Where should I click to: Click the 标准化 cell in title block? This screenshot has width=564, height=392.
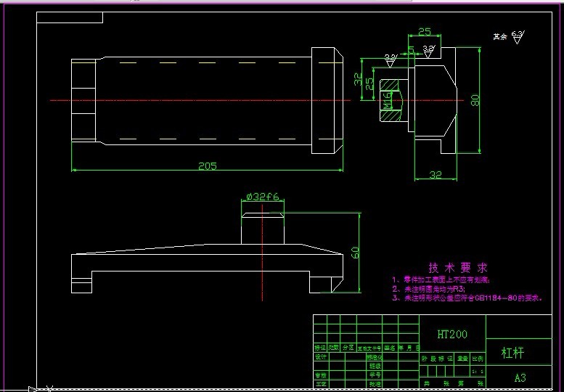click(x=375, y=357)
